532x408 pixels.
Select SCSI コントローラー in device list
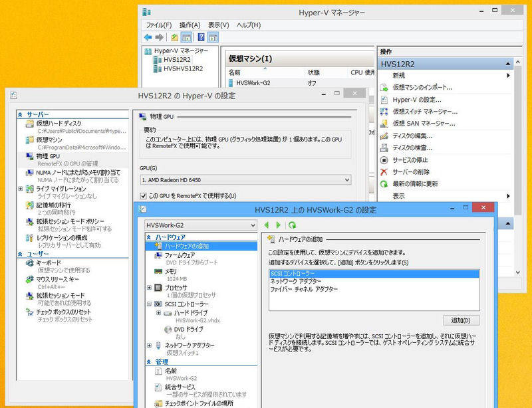pyautogui.click(x=374, y=273)
